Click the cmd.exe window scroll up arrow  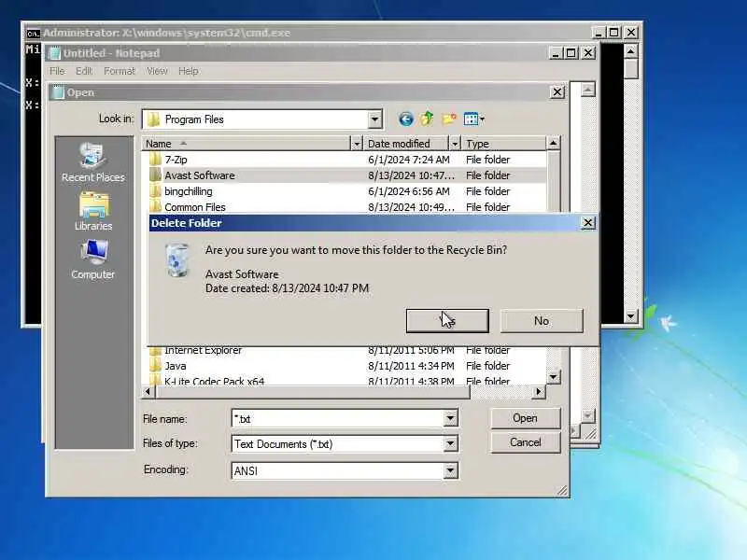631,51
